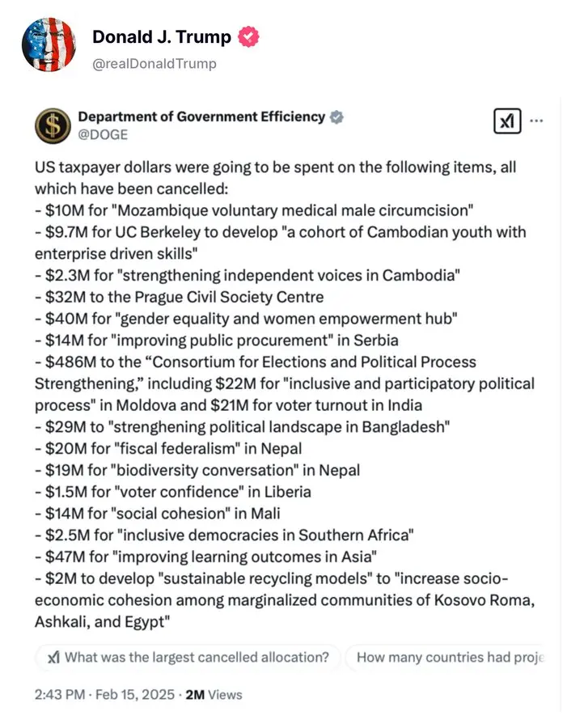The width and height of the screenshot is (584, 728).
Task: Select the "How many countries had proje…" suggestion
Action: click(451, 658)
